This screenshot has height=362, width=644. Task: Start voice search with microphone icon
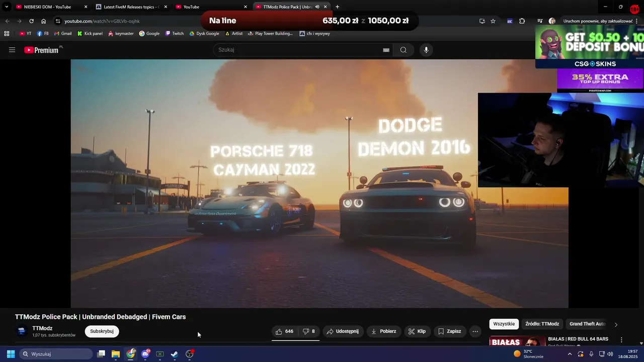coord(426,50)
